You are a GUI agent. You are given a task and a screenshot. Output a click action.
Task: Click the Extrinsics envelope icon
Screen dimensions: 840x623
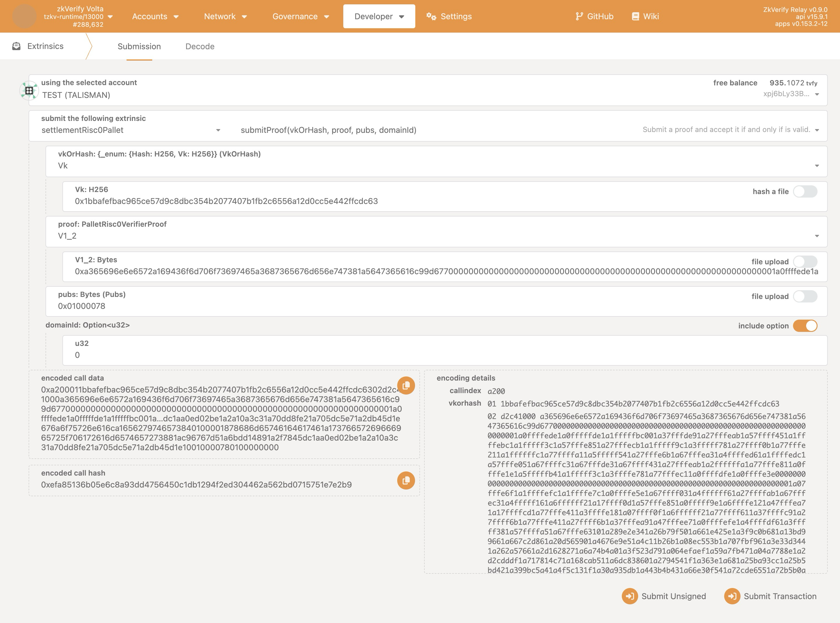(x=16, y=46)
